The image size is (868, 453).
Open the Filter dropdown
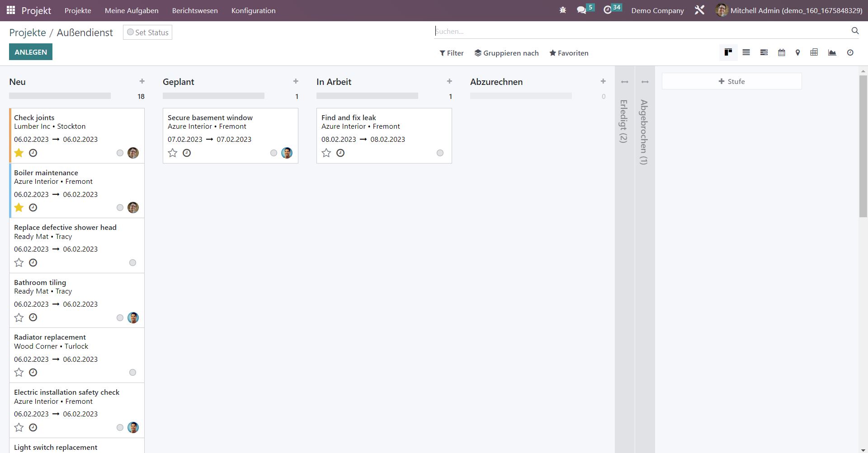pyautogui.click(x=451, y=53)
